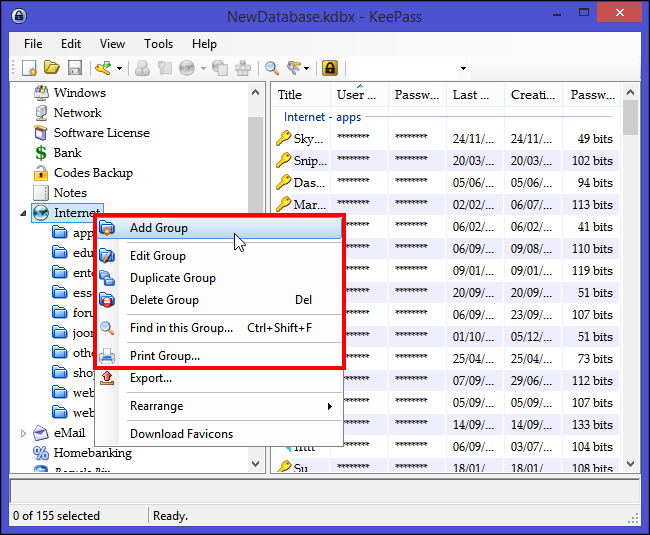Choose Add Group from context menu
Viewport: 650px width, 535px height.
click(x=158, y=228)
